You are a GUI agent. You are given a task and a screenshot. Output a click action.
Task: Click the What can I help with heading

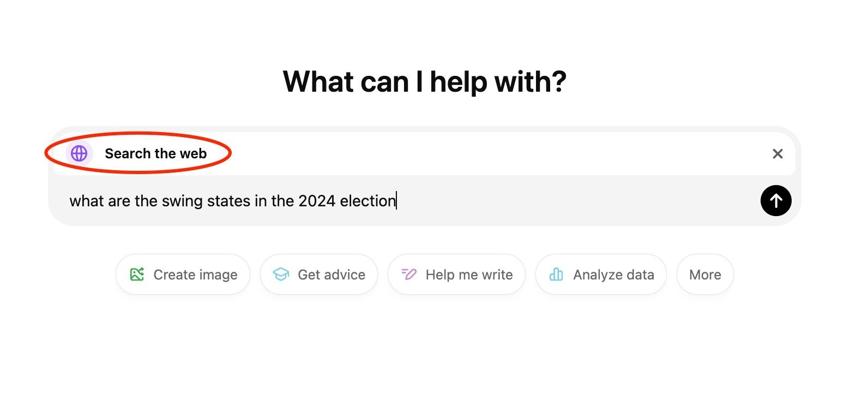[424, 82]
